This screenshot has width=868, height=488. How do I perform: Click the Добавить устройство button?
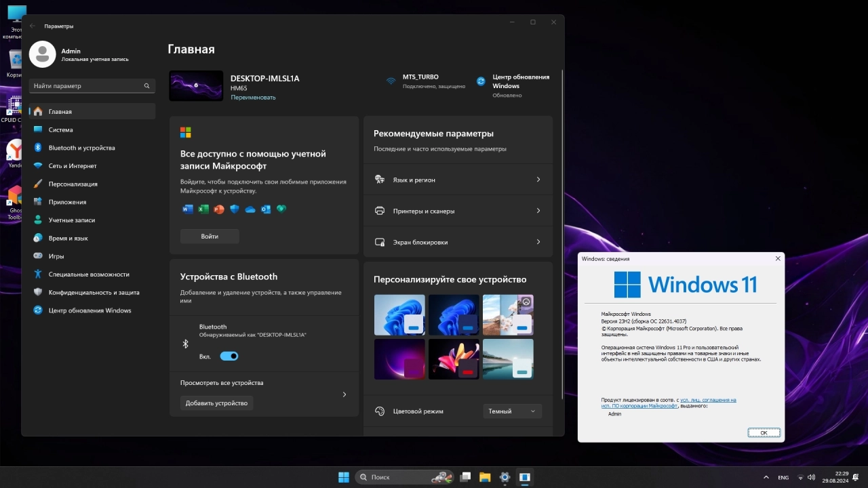click(216, 403)
